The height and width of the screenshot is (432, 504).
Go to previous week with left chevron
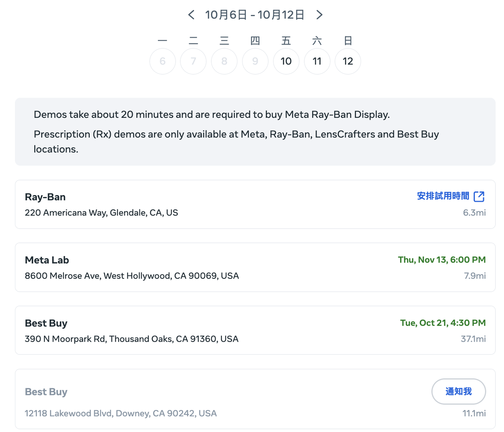[191, 15]
